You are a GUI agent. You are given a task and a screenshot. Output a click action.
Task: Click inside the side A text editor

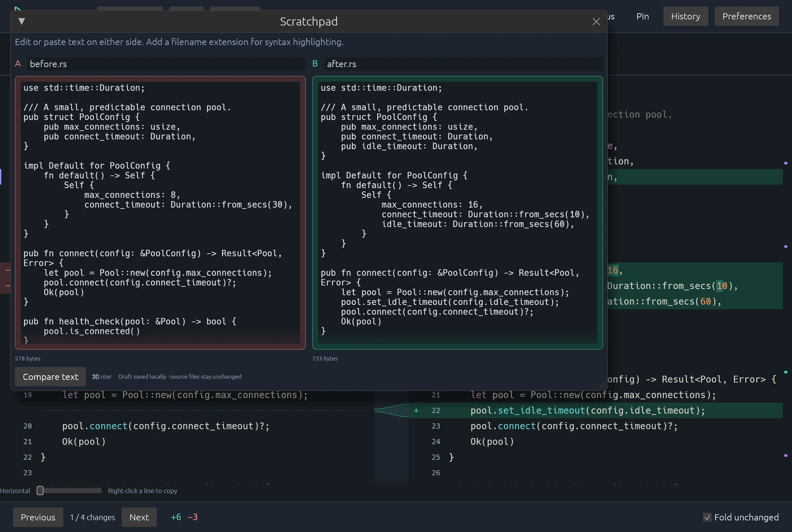(x=160, y=213)
